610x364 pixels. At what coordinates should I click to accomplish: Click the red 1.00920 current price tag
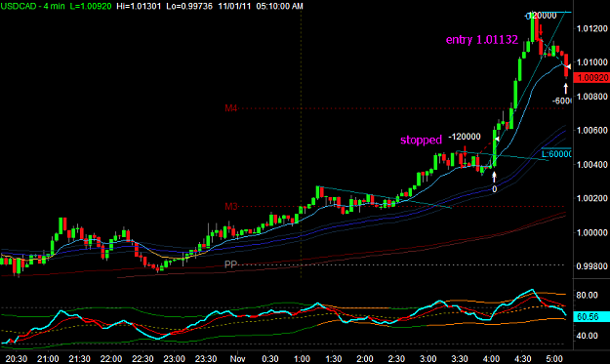click(x=591, y=78)
